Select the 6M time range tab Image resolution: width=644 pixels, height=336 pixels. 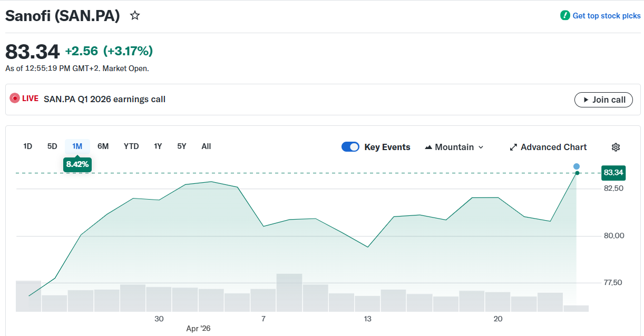[103, 146]
